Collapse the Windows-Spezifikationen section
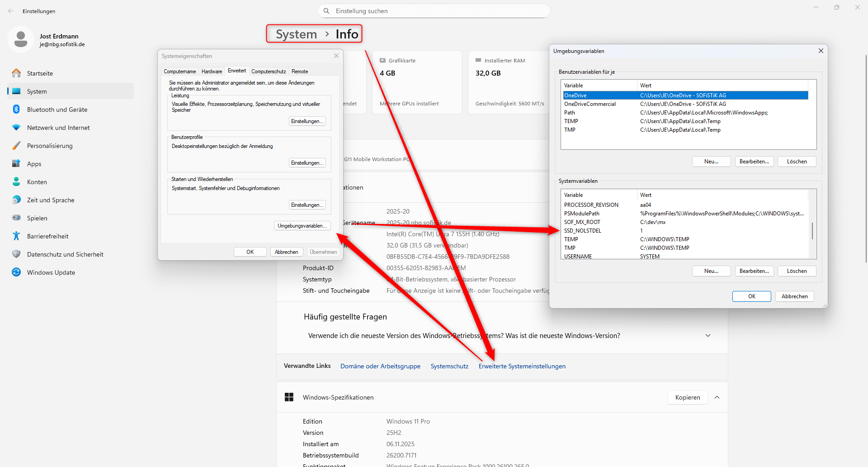This screenshot has height=467, width=868. (x=717, y=397)
